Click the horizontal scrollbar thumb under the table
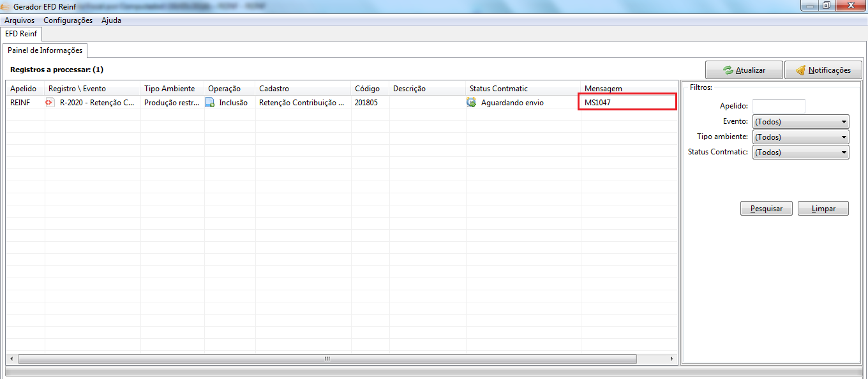Image resolution: width=868 pixels, height=379 pixels. click(x=327, y=359)
